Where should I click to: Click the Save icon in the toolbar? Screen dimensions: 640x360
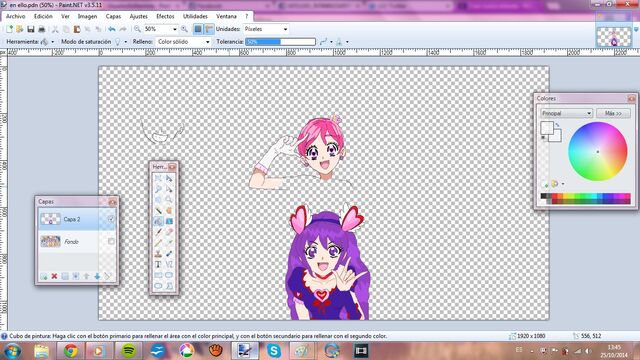pos(31,29)
